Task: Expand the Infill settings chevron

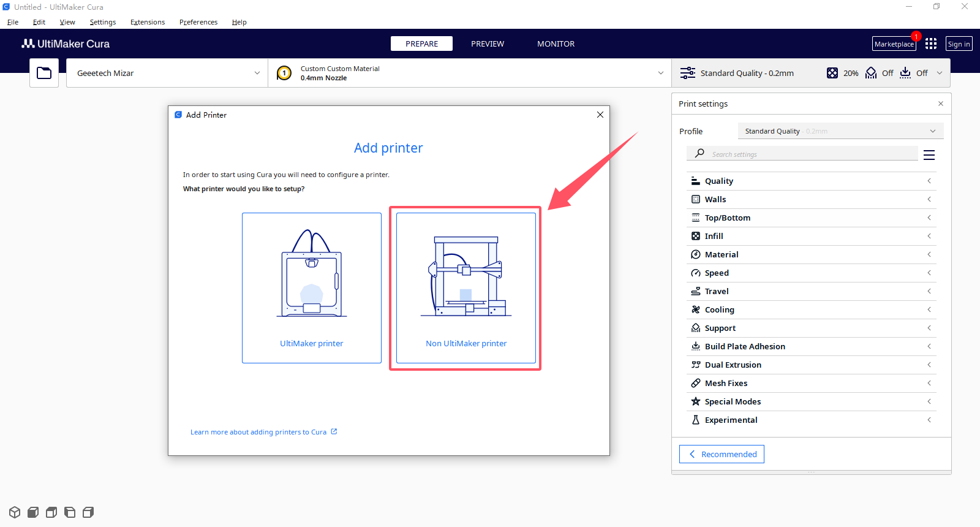Action: [929, 236]
